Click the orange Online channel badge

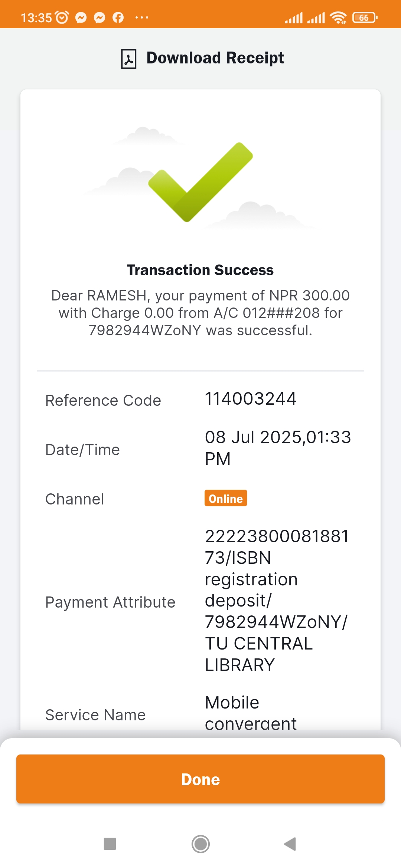pyautogui.click(x=226, y=498)
